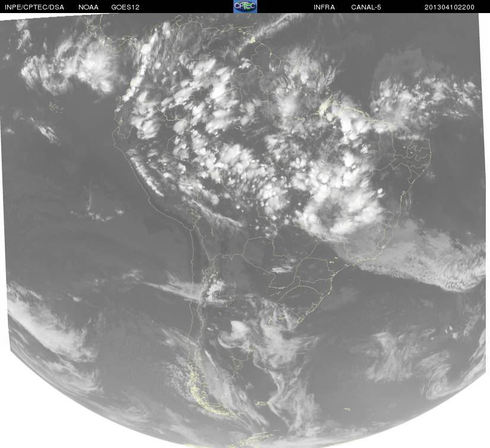This screenshot has width=490, height=448.
Task: Select the NOAA label in the header
Action: tap(88, 7)
